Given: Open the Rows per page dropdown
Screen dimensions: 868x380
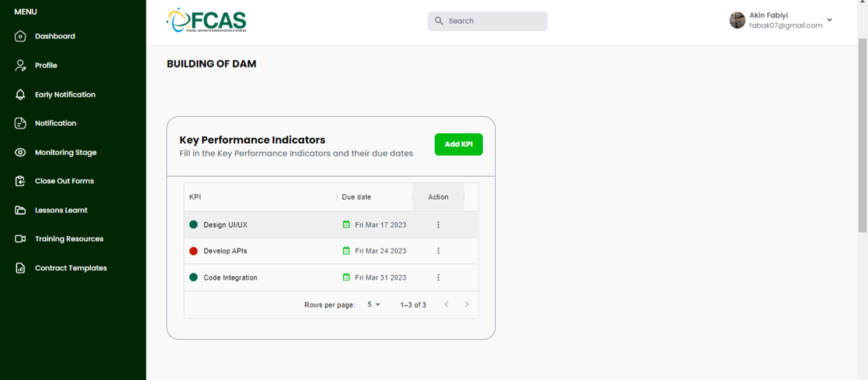Looking at the screenshot, I should (x=374, y=305).
